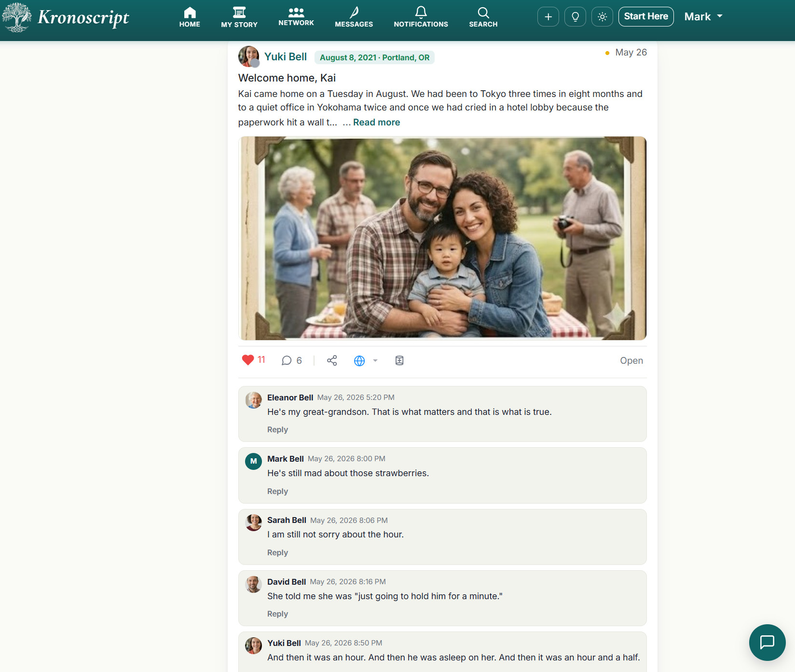This screenshot has width=795, height=672.
Task: Open Mark Bell's commenter name
Action: coord(286,459)
